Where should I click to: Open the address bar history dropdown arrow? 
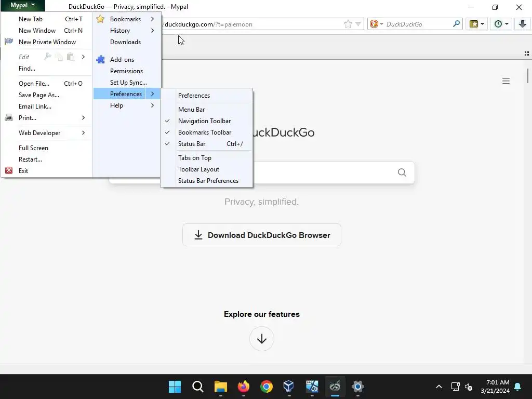point(358,24)
